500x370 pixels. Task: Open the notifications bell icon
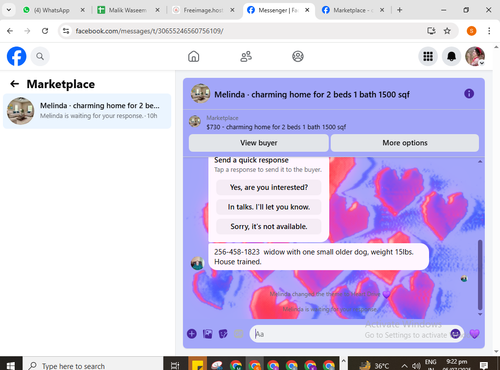pos(451,56)
